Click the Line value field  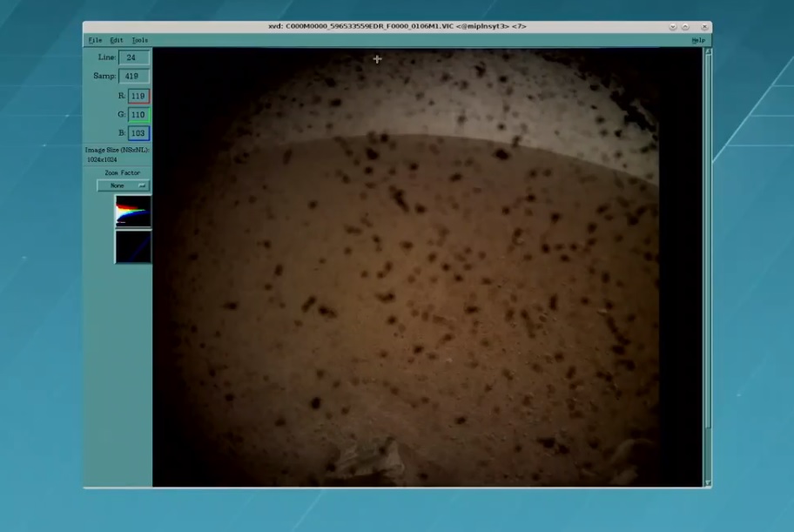point(133,57)
